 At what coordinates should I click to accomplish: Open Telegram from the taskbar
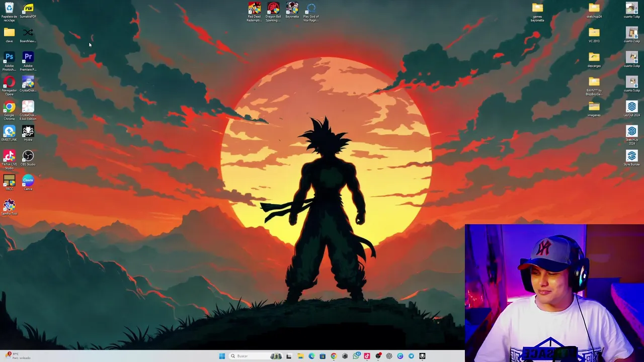tap(411, 356)
